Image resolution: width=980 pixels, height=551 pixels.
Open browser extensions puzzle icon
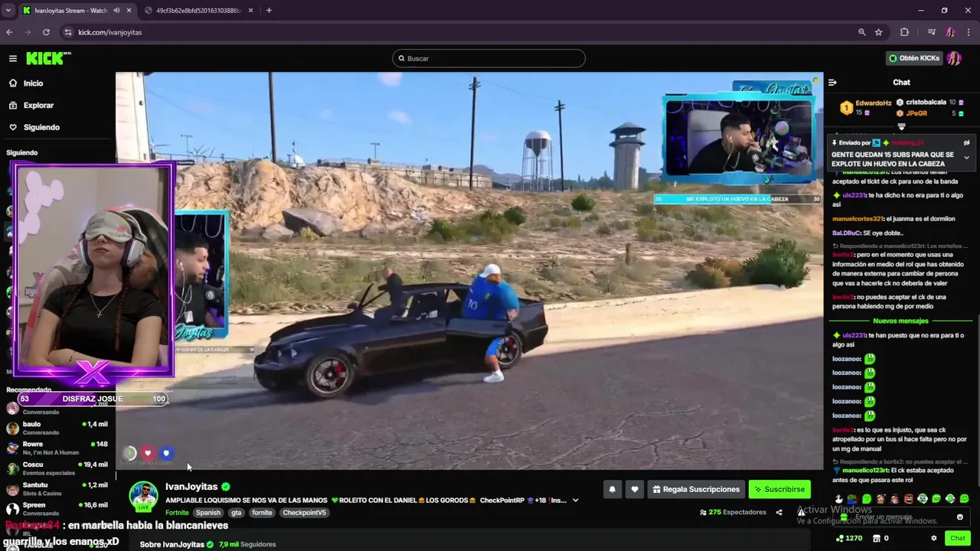(x=904, y=32)
